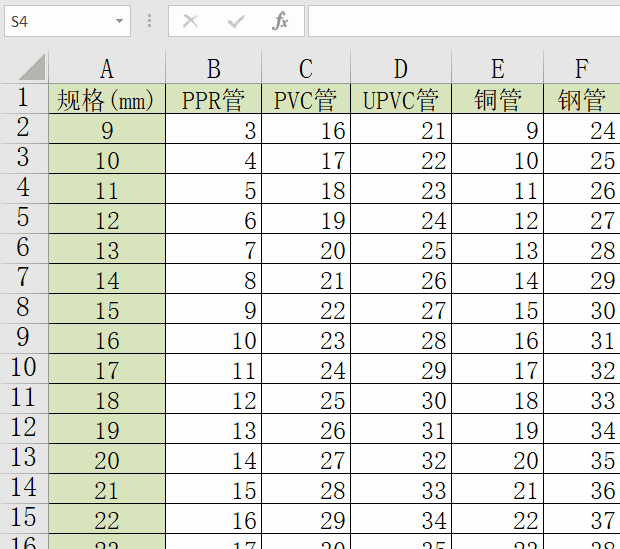
Task: Select column C header
Action: [306, 68]
